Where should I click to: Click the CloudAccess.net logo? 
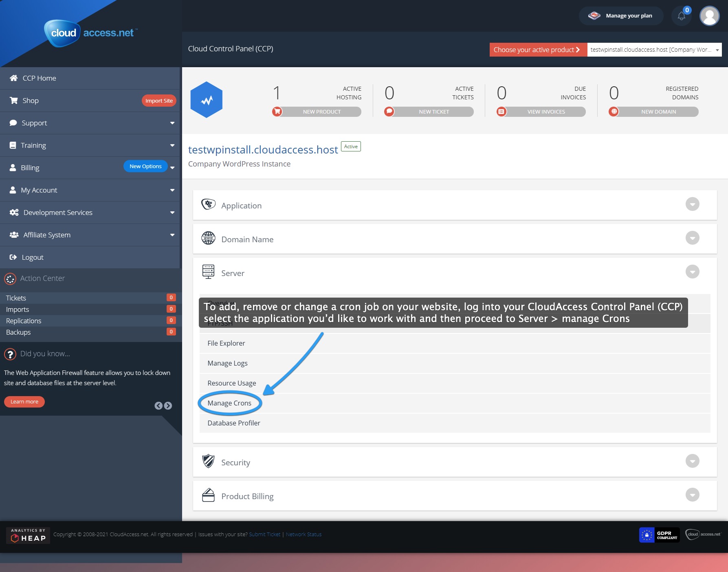click(90, 33)
